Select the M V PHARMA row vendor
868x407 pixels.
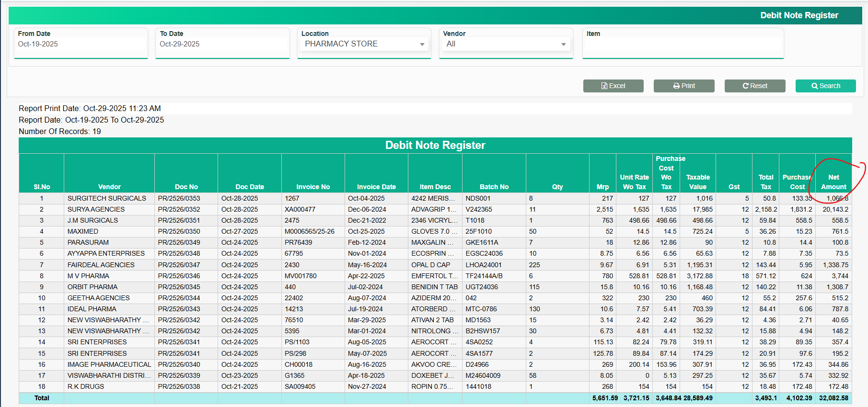click(x=88, y=276)
